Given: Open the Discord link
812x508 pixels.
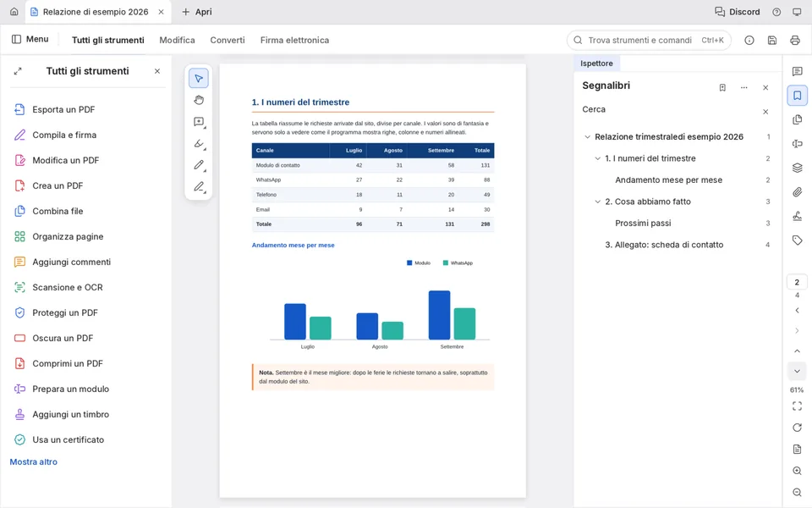Looking at the screenshot, I should point(737,11).
